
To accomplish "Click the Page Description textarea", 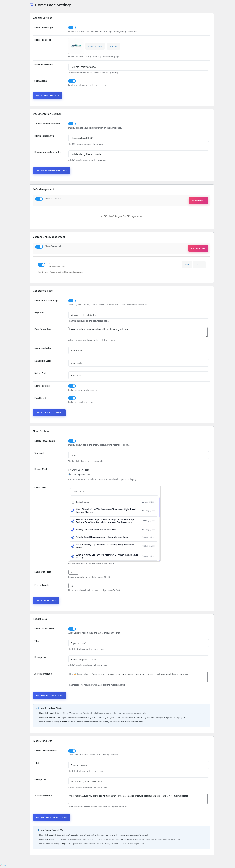I will click(138, 332).
